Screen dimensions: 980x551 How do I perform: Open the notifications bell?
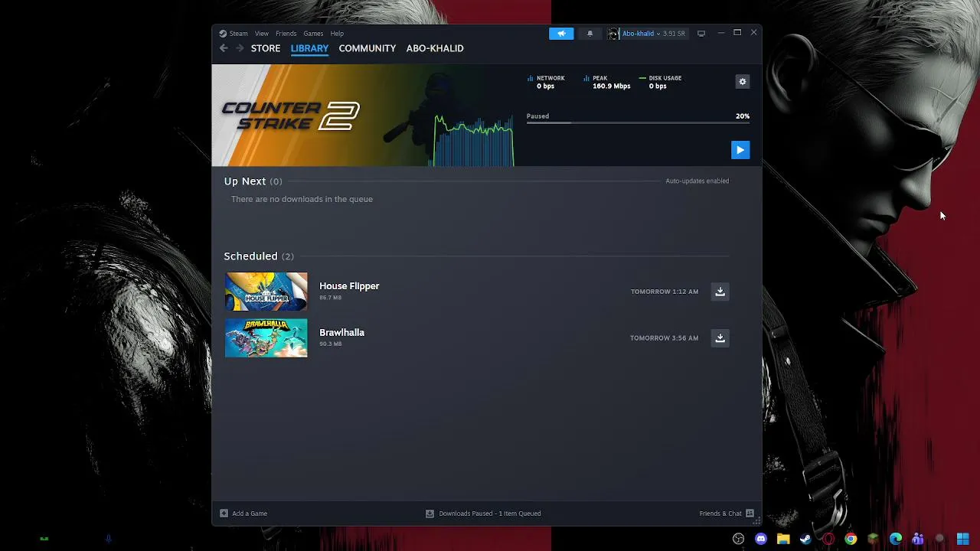coord(590,34)
